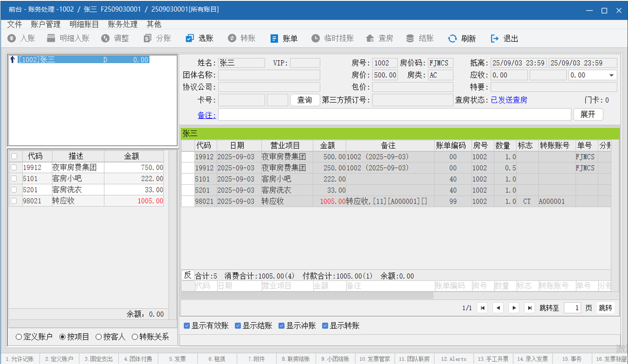Switch to the 5.发票 tab

tap(177, 359)
